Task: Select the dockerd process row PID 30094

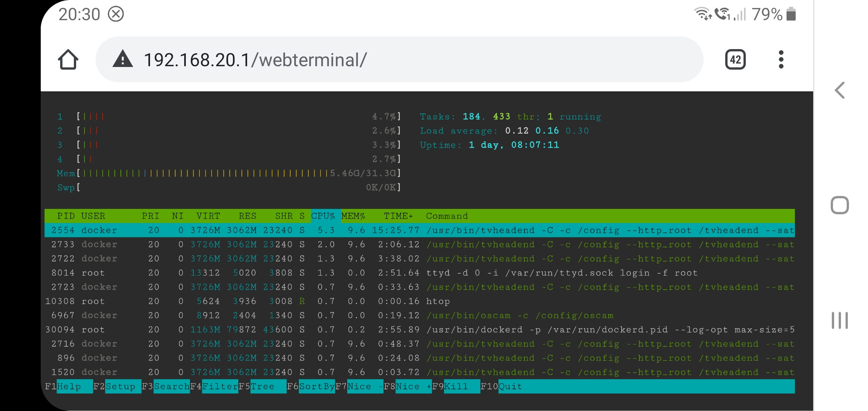Action: click(420, 330)
